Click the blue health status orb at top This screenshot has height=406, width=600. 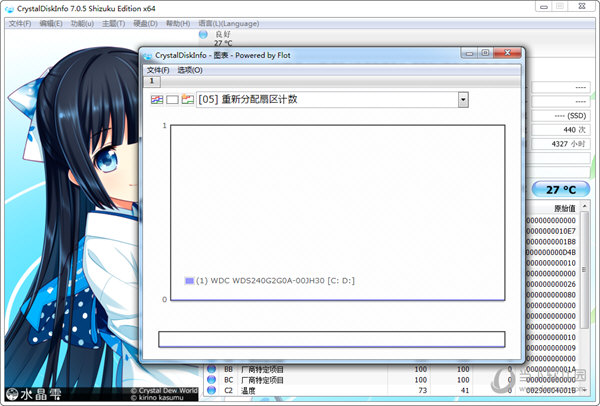tap(203, 34)
